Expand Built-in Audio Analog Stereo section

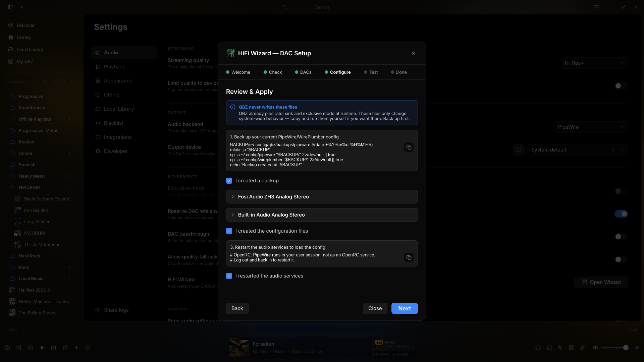click(322, 215)
